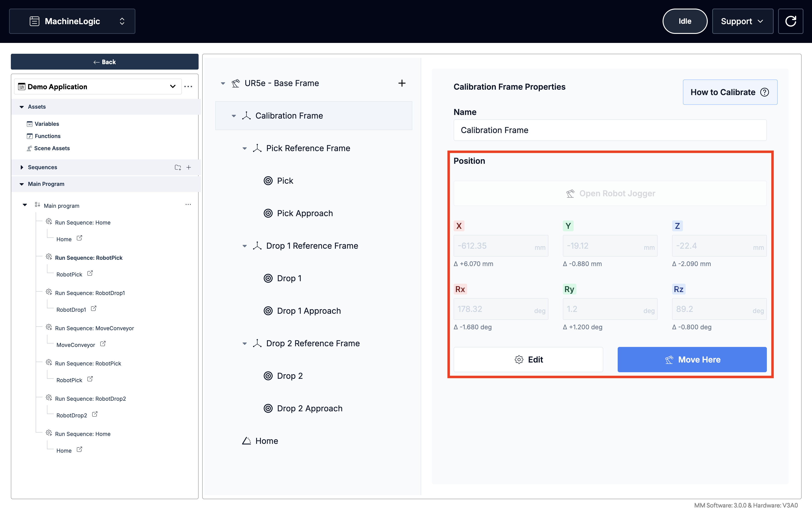Image resolution: width=812 pixels, height=510 pixels.
Task: Select Calibration Frame in scene tree
Action: [314, 116]
